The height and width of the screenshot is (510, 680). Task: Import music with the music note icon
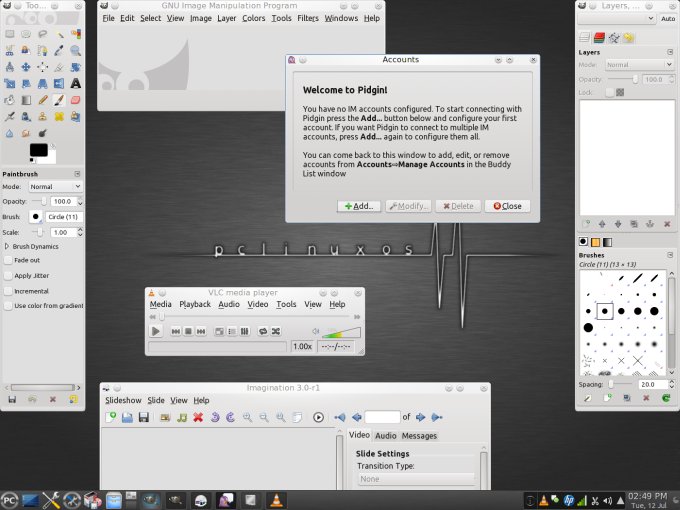click(x=181, y=417)
